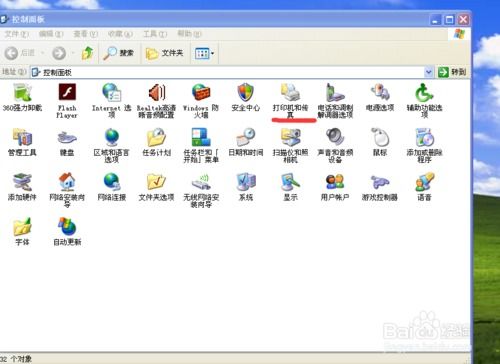Open 扫描仪和照相机 icon
Viewport: 500px width, 364px height.
pyautogui.click(x=290, y=137)
